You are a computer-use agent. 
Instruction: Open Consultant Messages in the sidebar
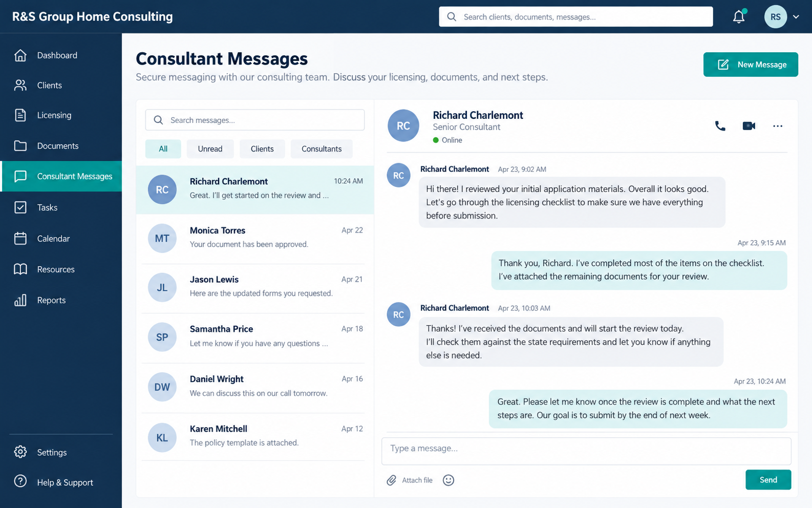pyautogui.click(x=61, y=176)
